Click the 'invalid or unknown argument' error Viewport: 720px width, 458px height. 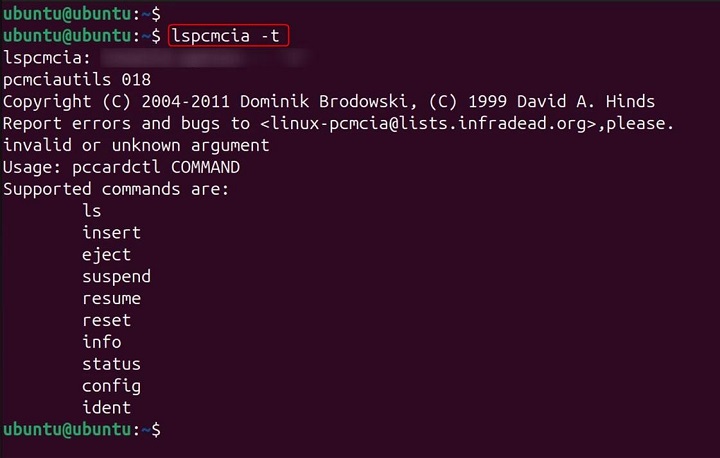pos(136,145)
